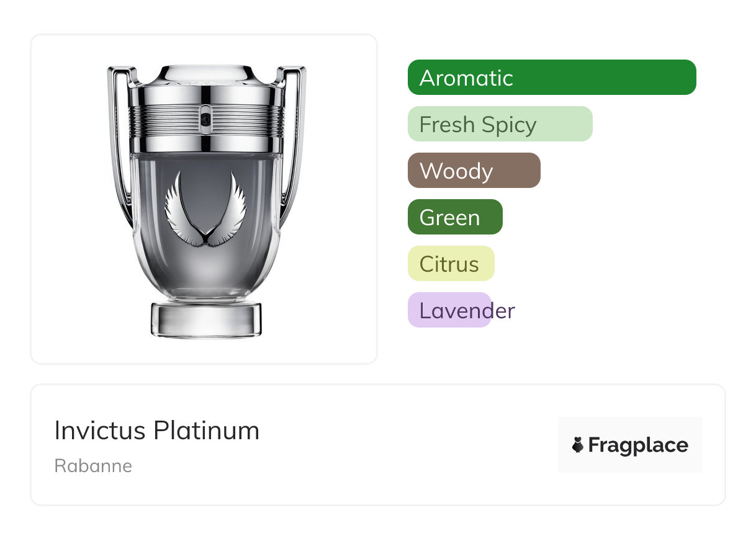Select the Aromatic accord bar

pos(551,78)
